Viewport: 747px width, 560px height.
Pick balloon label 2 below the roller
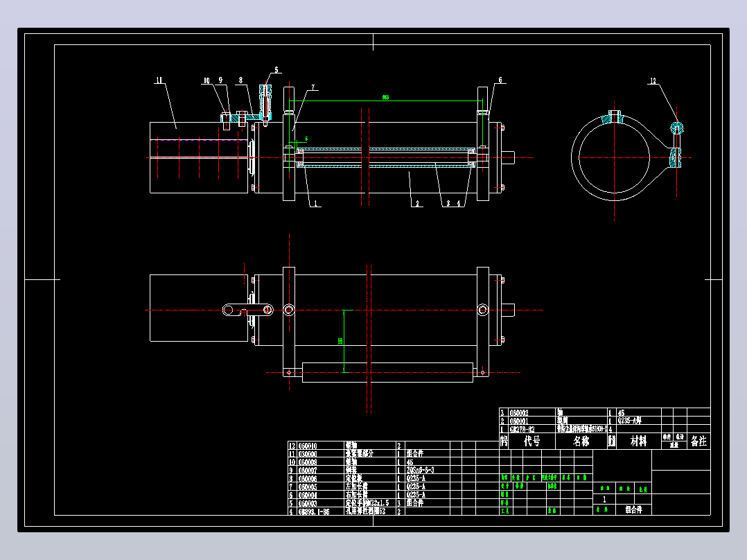[417, 204]
